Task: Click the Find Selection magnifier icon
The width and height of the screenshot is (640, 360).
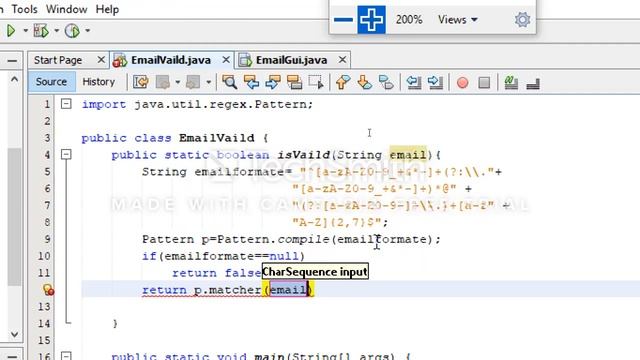Action: point(229,82)
